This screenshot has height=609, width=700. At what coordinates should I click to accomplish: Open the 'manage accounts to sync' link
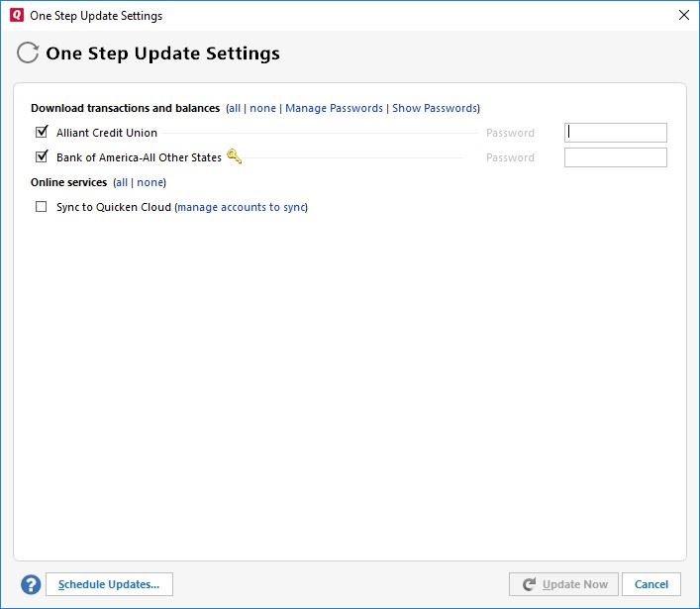241,207
